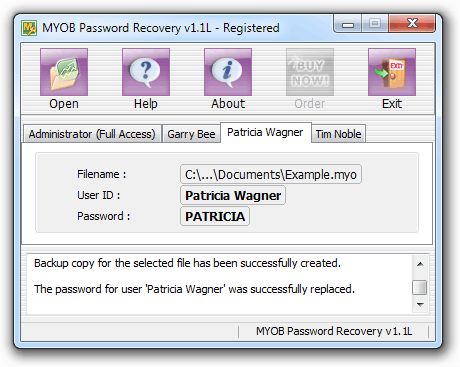Switch to Administrator (Full Access) tab
Screen dimensions: 460x367
[x=92, y=134]
